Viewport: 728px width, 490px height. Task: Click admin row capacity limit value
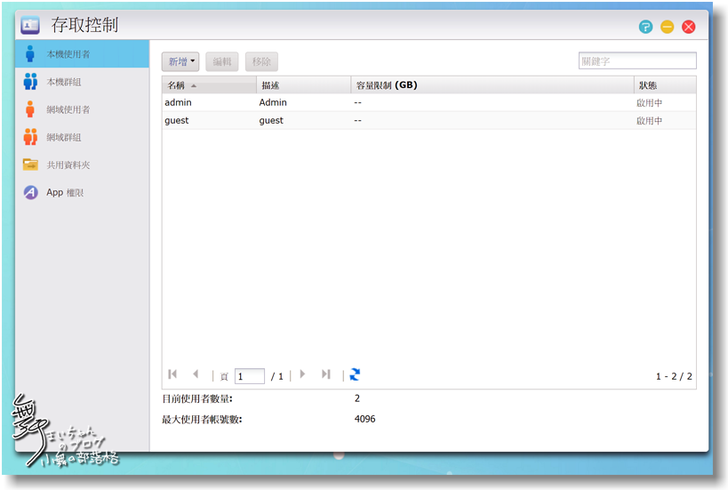coord(358,102)
